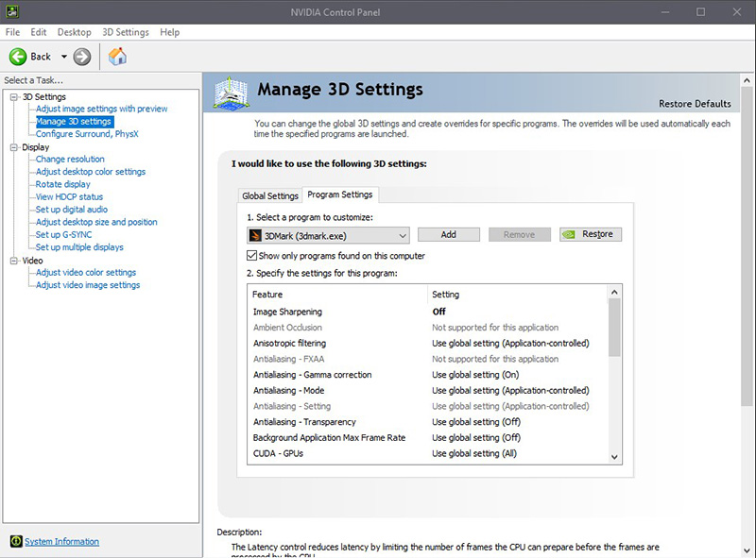Open the 3DMark program selection dropdown
The width and height of the screenshot is (756, 558).
[403, 235]
